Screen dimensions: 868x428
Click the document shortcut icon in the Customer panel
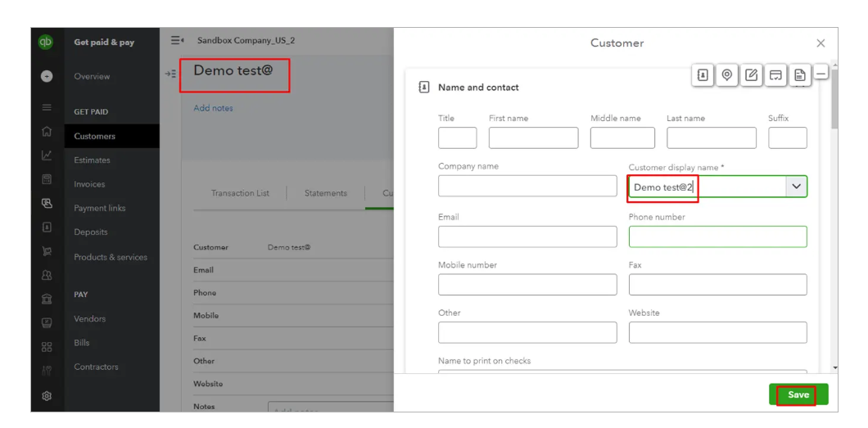click(x=800, y=75)
